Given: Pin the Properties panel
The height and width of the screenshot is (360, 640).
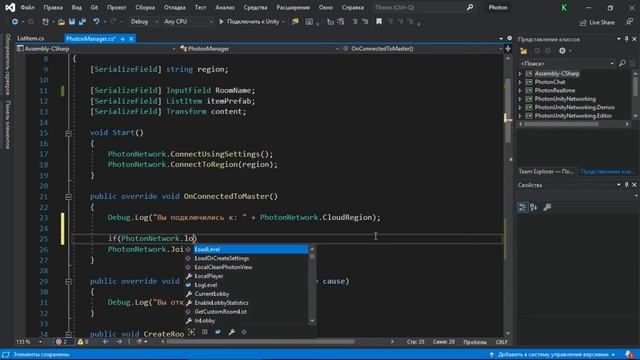Looking at the screenshot, I should [627, 185].
